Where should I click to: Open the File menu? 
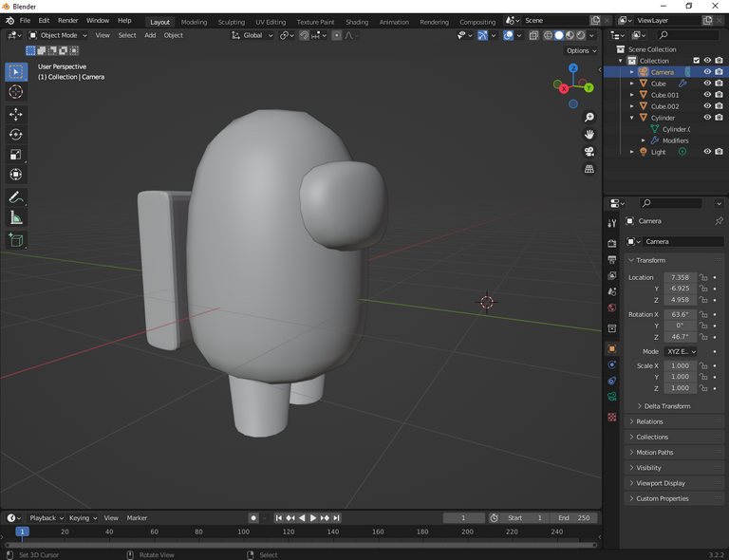[25, 21]
